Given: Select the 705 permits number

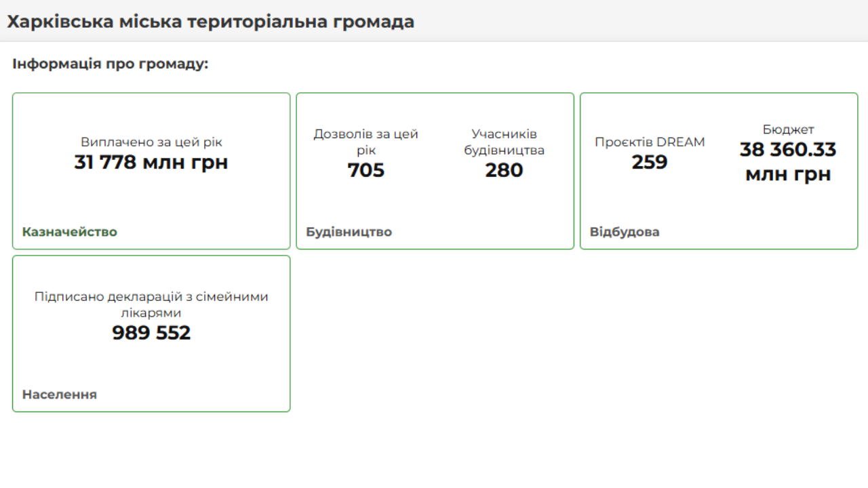Looking at the screenshot, I should 366,170.
